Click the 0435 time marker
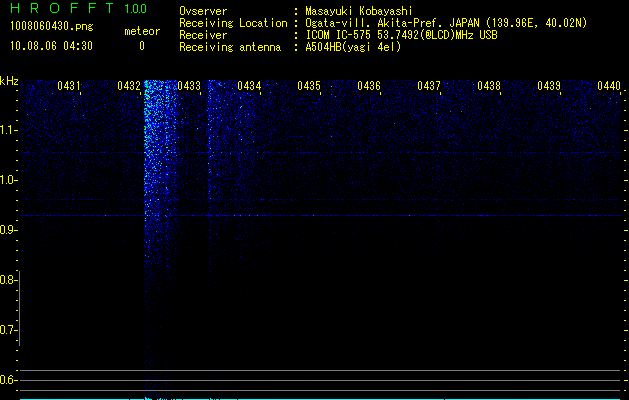Viewport: 629px width, 400px height. point(309,86)
